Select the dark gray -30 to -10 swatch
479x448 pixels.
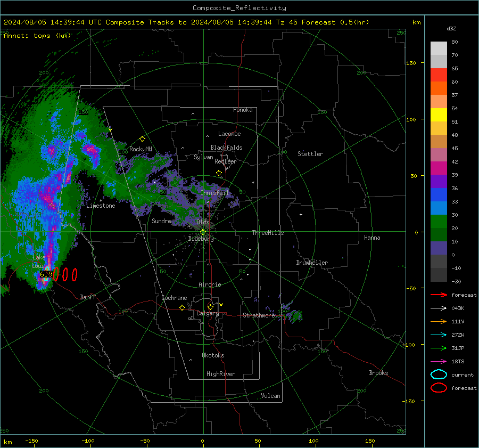pos(439,275)
